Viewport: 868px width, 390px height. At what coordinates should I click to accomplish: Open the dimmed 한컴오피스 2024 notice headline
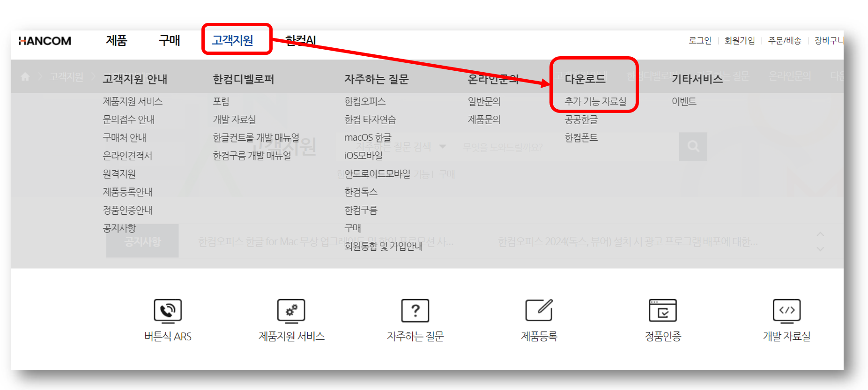point(628,242)
